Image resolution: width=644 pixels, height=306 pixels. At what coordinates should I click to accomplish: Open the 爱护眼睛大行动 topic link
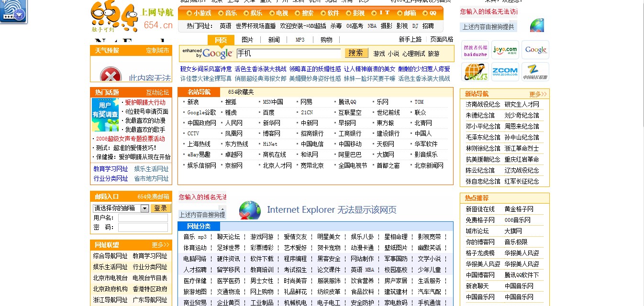[145, 102]
